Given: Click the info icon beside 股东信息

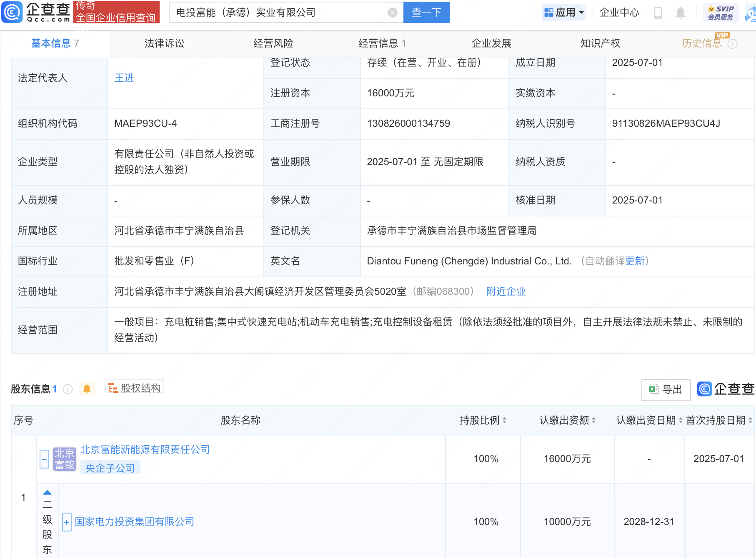Looking at the screenshot, I should click(68, 389).
